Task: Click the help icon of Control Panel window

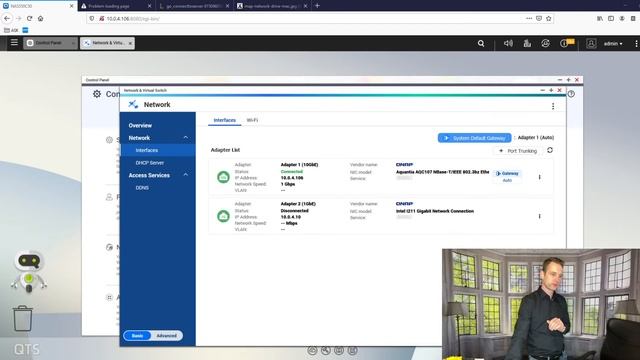Action: point(571,94)
